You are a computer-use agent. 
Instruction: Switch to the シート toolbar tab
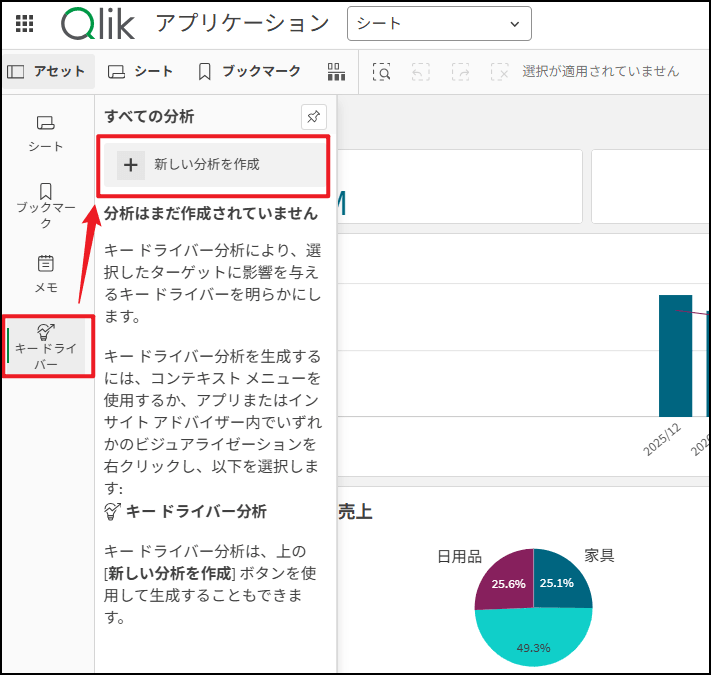click(x=141, y=71)
